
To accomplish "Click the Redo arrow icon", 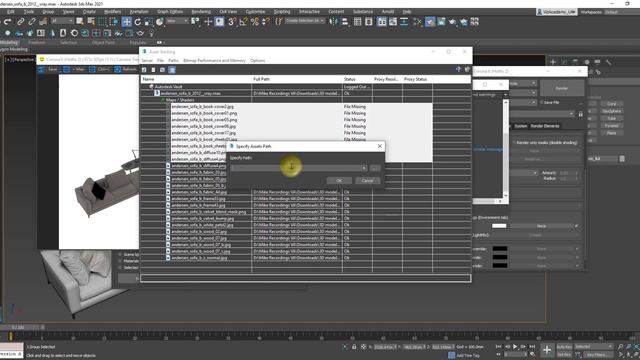I will (x=7, y=22).
